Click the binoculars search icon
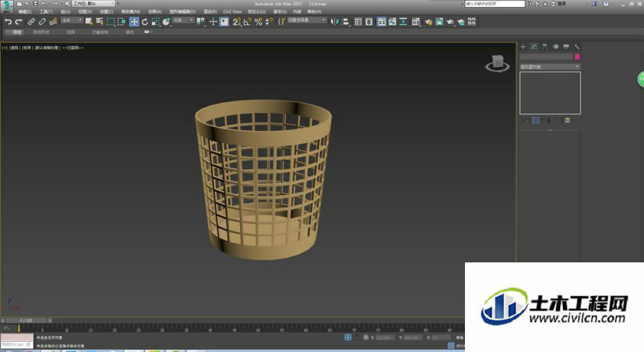Image resolution: width=644 pixels, height=352 pixels. point(529,4)
